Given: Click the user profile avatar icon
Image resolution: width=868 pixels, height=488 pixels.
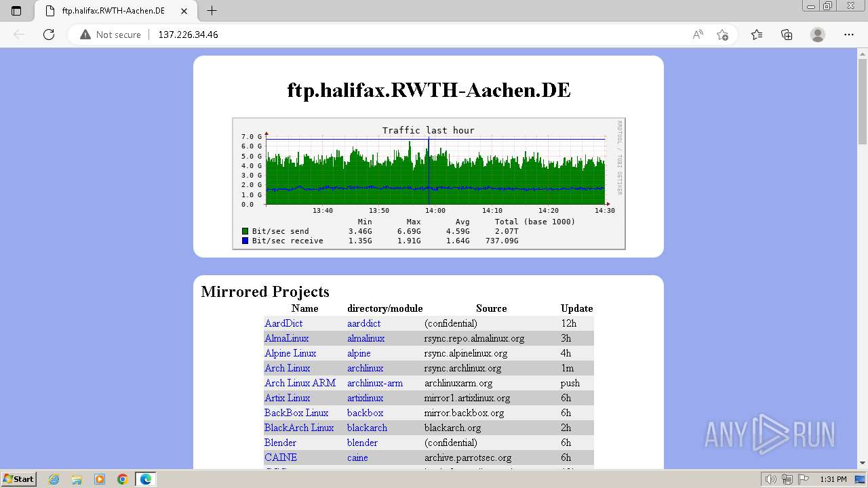Looking at the screenshot, I should point(818,35).
